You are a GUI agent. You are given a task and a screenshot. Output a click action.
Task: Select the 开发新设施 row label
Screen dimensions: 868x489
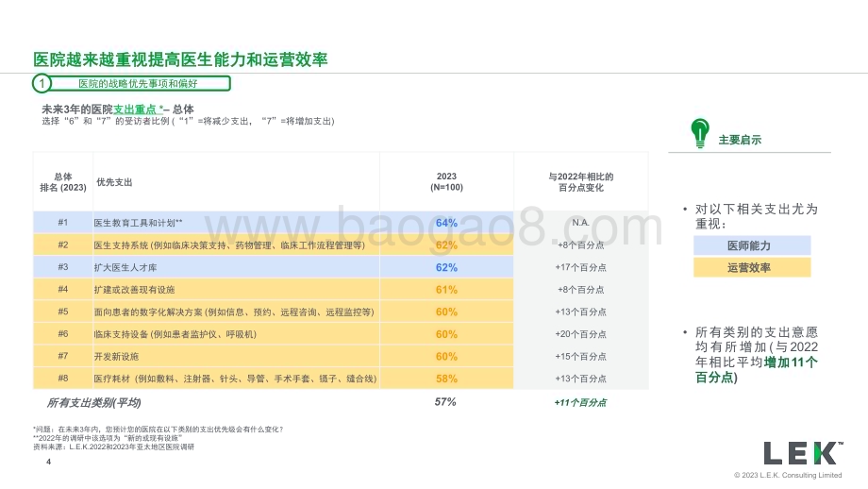pyautogui.click(x=116, y=356)
